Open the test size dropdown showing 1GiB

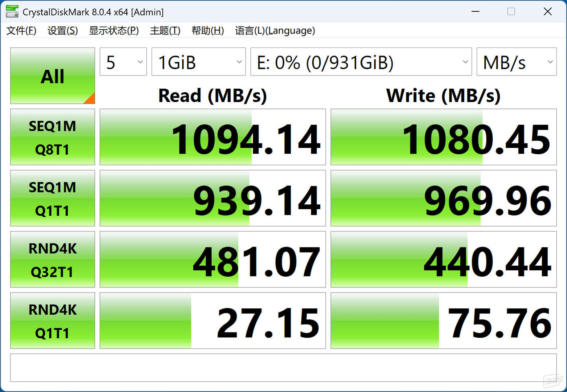[198, 62]
